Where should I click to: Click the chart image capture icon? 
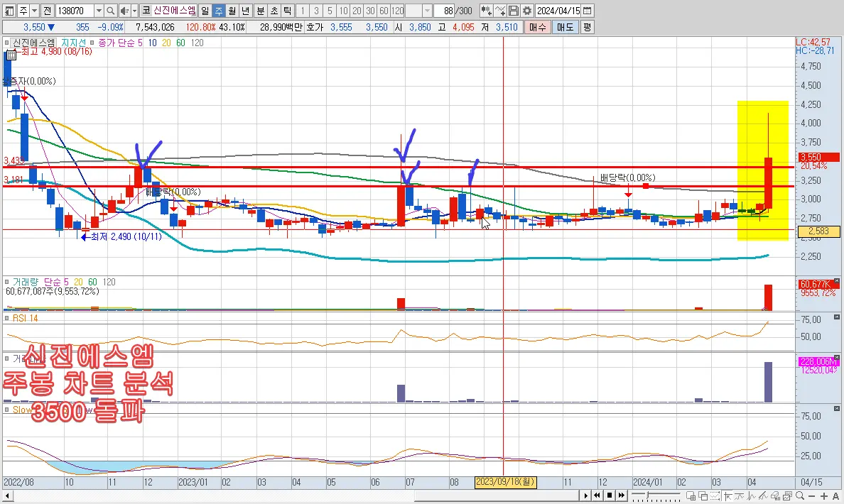(x=787, y=495)
